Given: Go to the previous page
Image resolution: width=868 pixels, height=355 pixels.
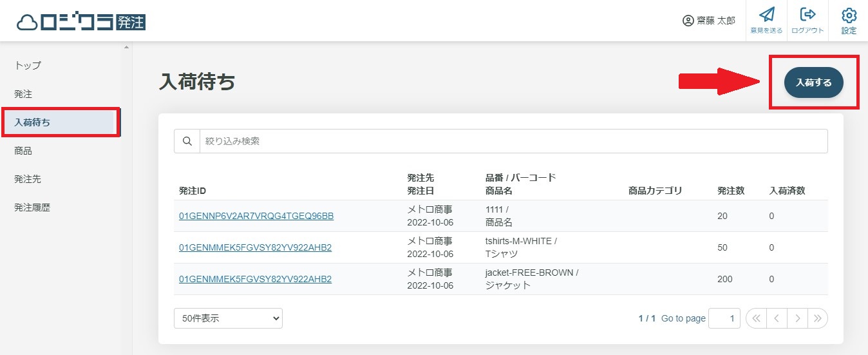Looking at the screenshot, I should [777, 318].
